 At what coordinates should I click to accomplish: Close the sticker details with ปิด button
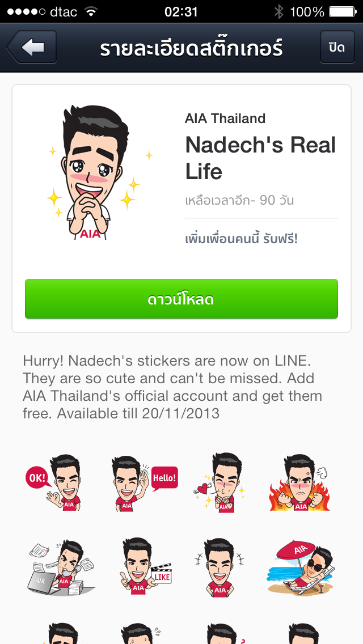(337, 47)
